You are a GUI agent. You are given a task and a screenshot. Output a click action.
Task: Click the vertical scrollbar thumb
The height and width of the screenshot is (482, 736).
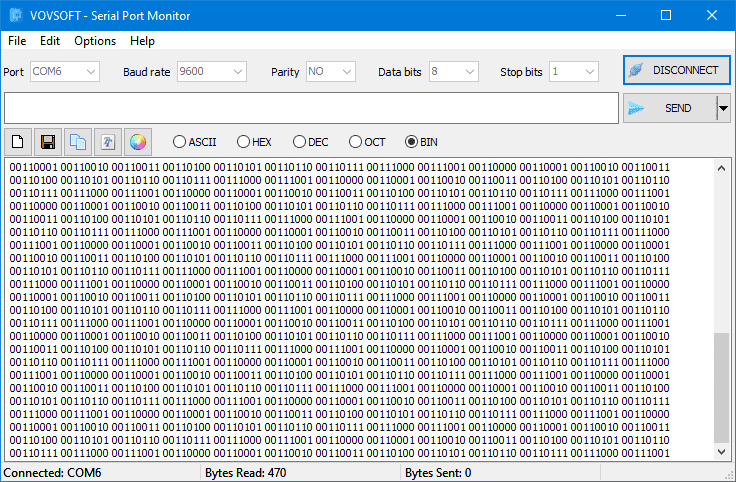pyautogui.click(x=721, y=388)
